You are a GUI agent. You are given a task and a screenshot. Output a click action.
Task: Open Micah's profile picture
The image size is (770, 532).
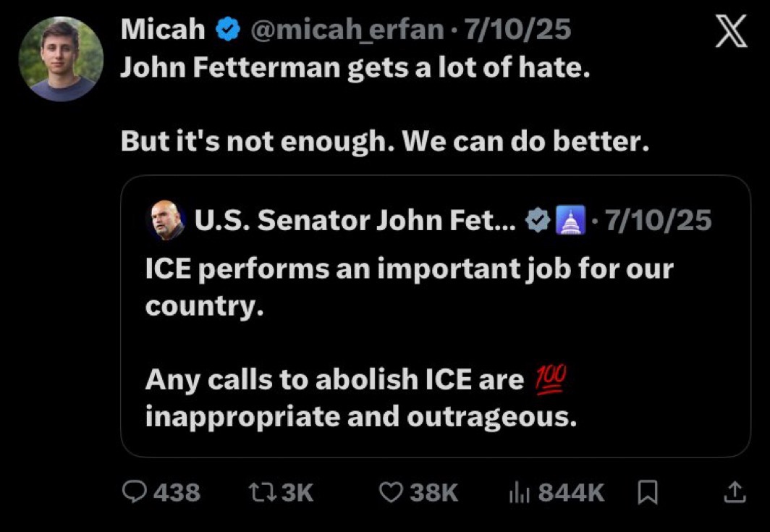tap(60, 59)
